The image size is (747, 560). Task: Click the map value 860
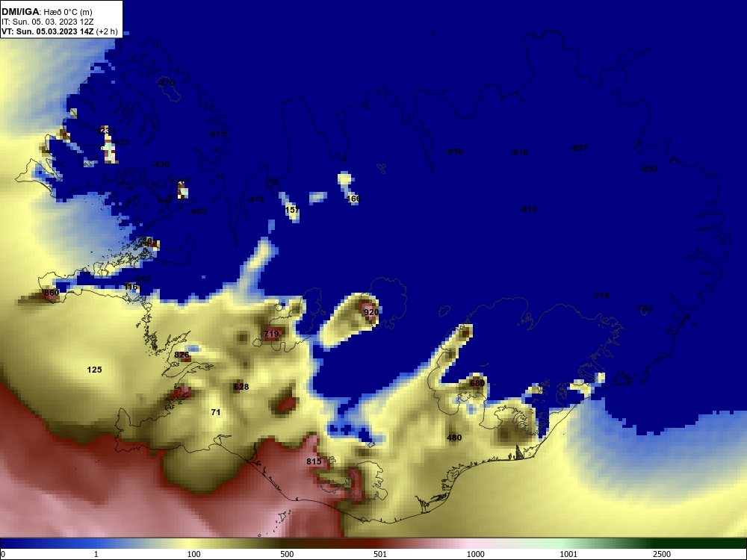52,293
